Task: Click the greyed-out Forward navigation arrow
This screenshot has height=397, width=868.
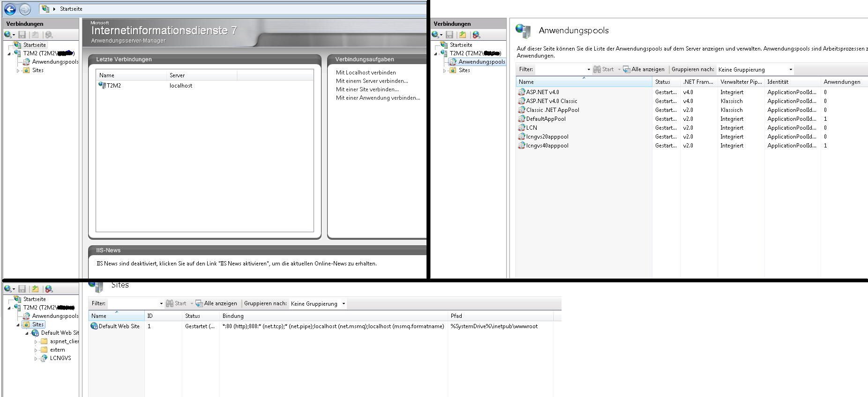Action: pos(25,9)
